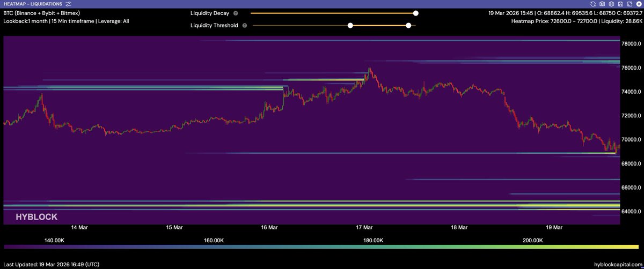
Task: Click the latest candle near 69372
Action: tap(619, 147)
